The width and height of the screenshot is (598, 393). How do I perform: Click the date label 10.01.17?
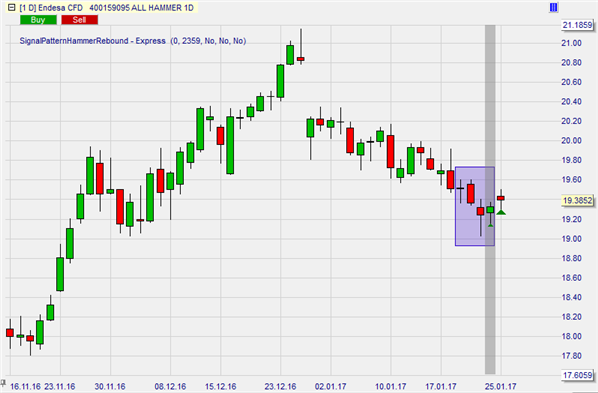click(391, 387)
